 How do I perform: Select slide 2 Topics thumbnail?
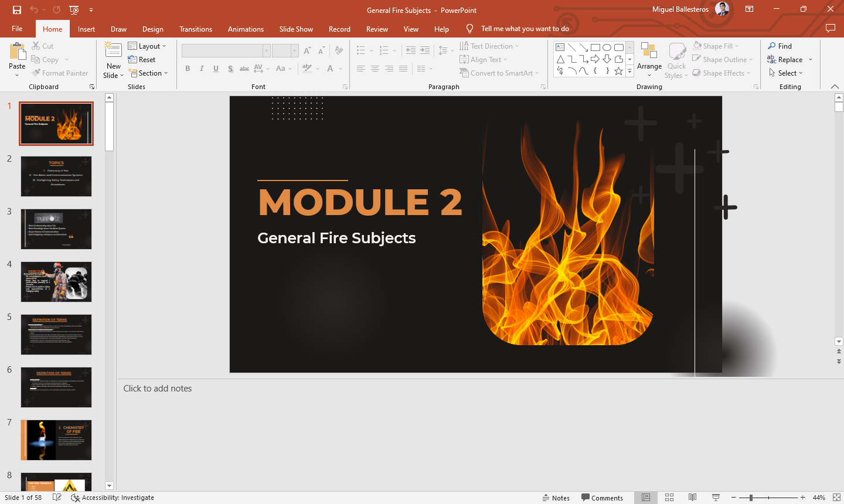pos(56,176)
